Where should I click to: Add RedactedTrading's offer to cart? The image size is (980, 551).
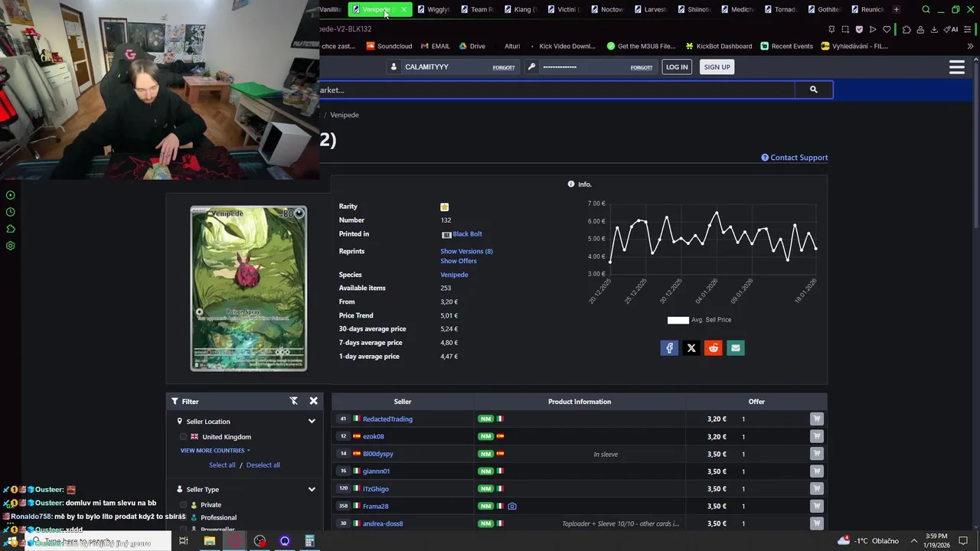coord(817,419)
